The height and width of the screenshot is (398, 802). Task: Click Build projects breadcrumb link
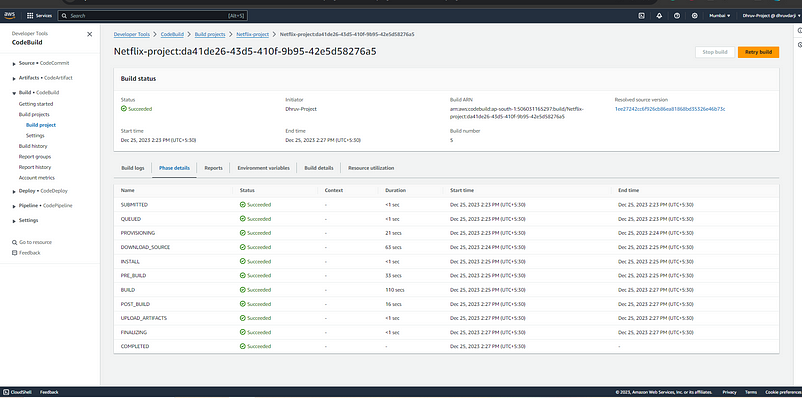pos(210,34)
